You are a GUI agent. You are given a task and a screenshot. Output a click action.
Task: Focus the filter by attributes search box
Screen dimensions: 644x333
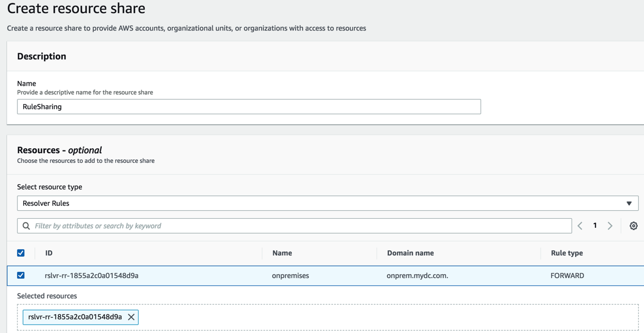click(x=300, y=226)
